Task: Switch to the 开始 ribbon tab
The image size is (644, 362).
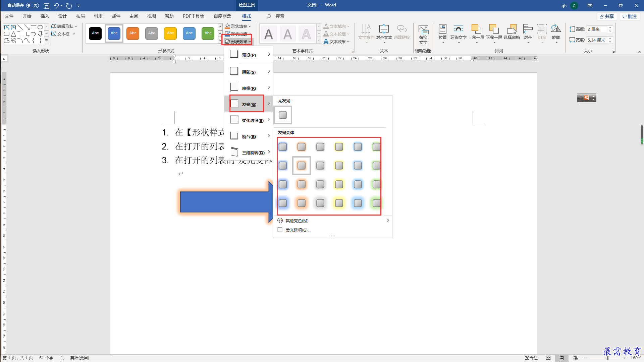Action: [27, 16]
